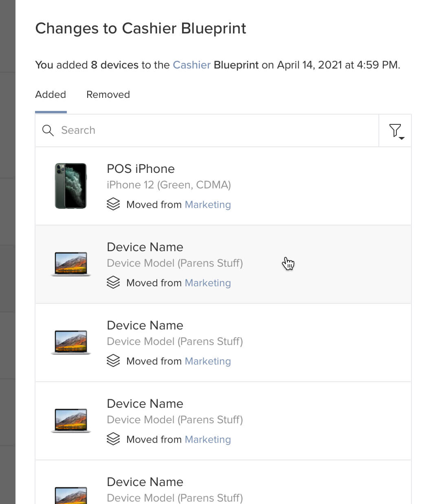Click the layers icon in the POS iPhone row
The image size is (431, 504).
[113, 204]
